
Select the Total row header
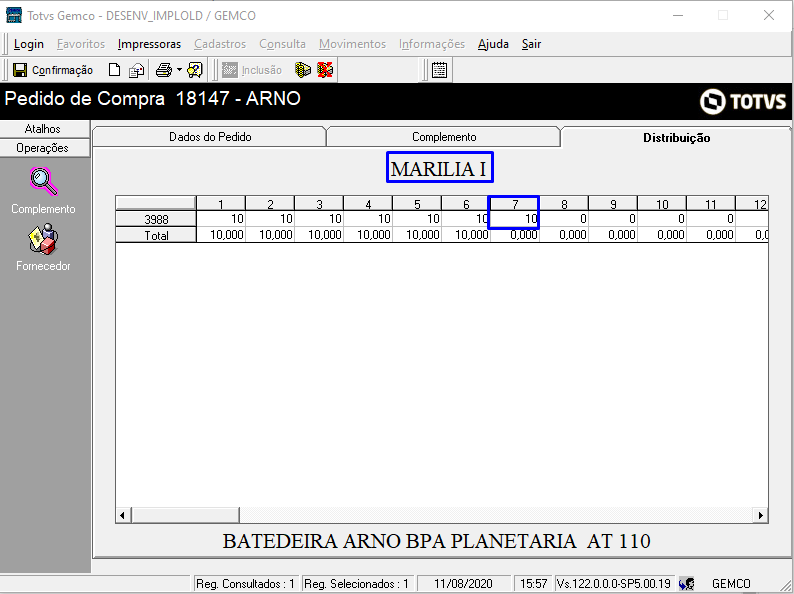(156, 235)
